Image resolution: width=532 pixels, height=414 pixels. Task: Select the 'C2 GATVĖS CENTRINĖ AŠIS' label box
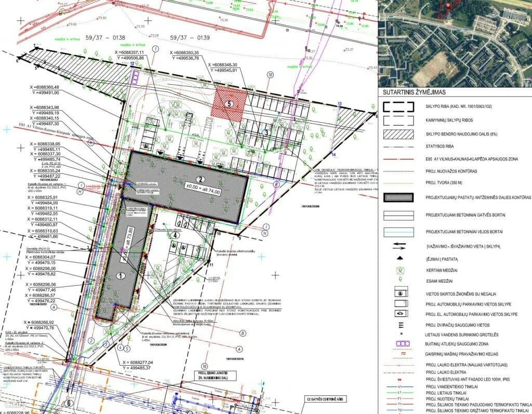(325, 398)
